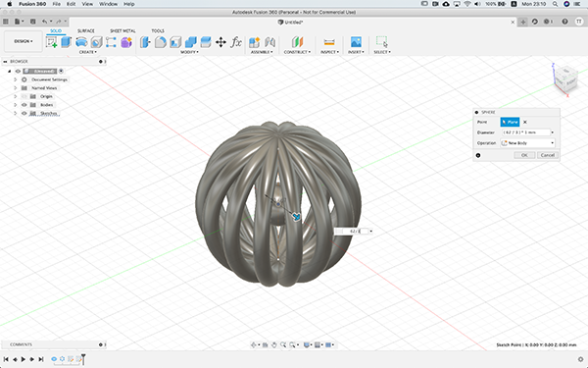Expand the Origin tree node
The width and height of the screenshot is (588, 368).
[x=16, y=96]
